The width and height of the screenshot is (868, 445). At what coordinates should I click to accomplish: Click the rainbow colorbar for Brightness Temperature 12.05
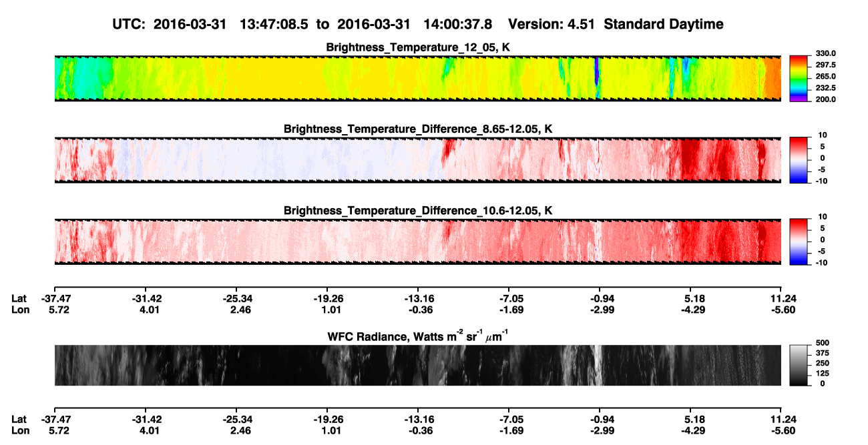799,78
